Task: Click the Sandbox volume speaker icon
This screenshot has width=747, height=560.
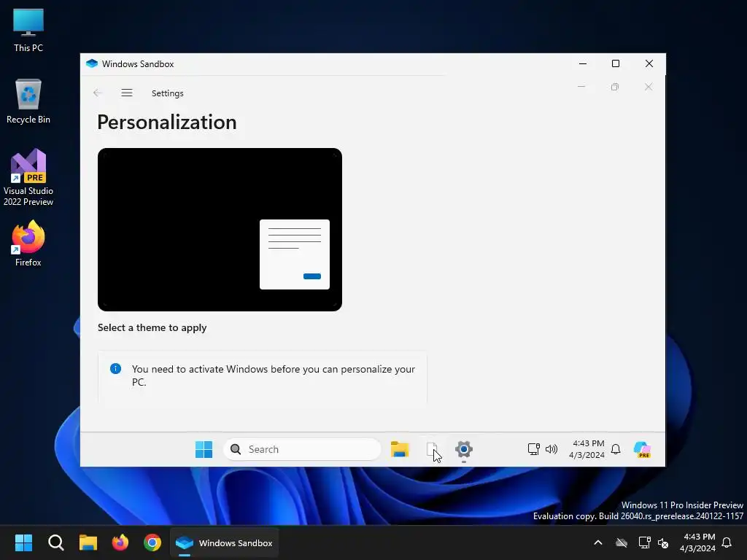Action: coord(551,449)
